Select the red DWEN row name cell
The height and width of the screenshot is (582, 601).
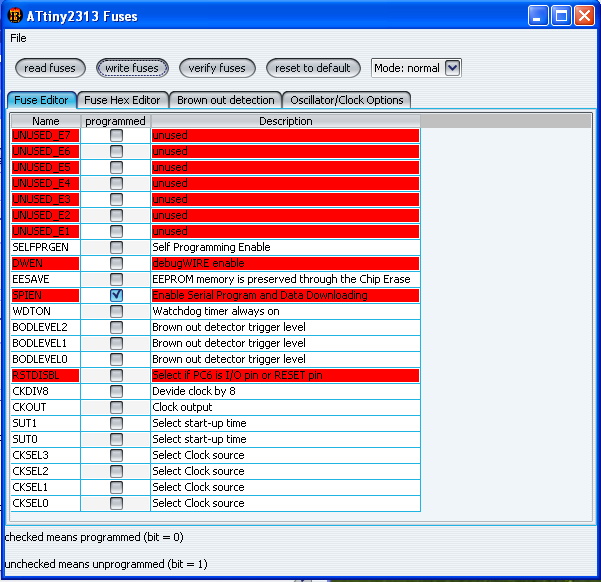point(45,263)
